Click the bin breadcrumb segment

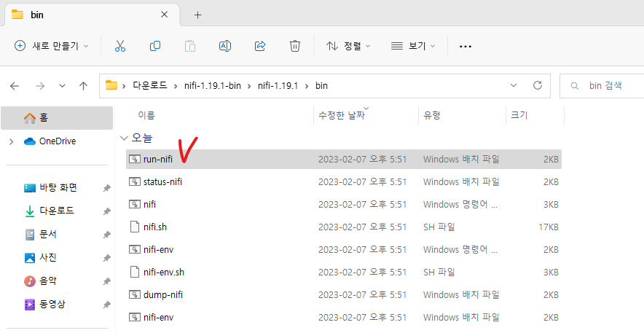point(321,86)
